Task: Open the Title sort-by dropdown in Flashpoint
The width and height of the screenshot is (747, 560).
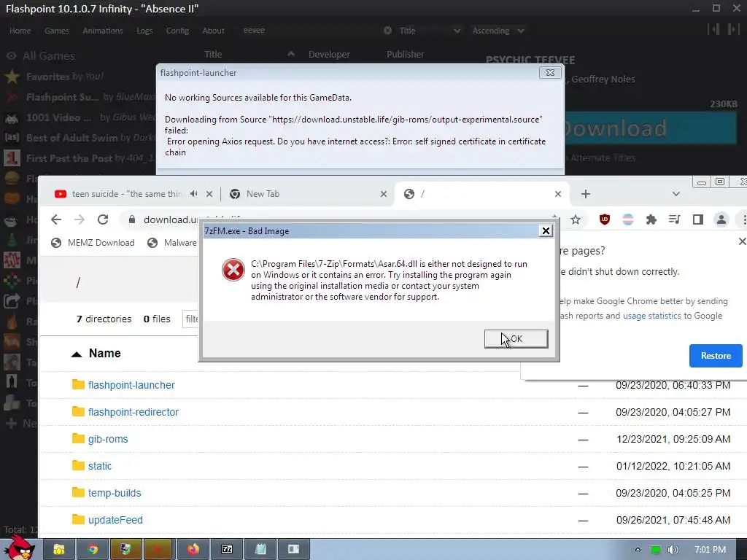Action: [x=429, y=31]
